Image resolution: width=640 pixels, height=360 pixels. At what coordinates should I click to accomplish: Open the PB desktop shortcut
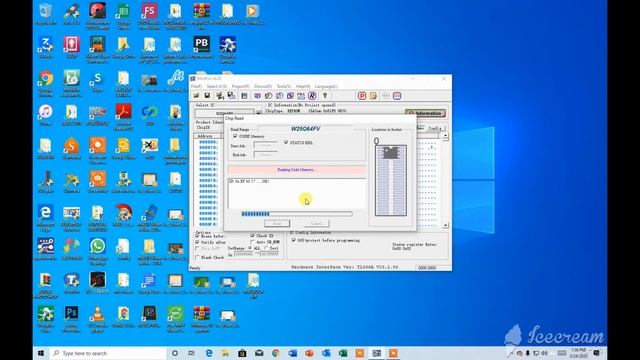click(x=201, y=44)
